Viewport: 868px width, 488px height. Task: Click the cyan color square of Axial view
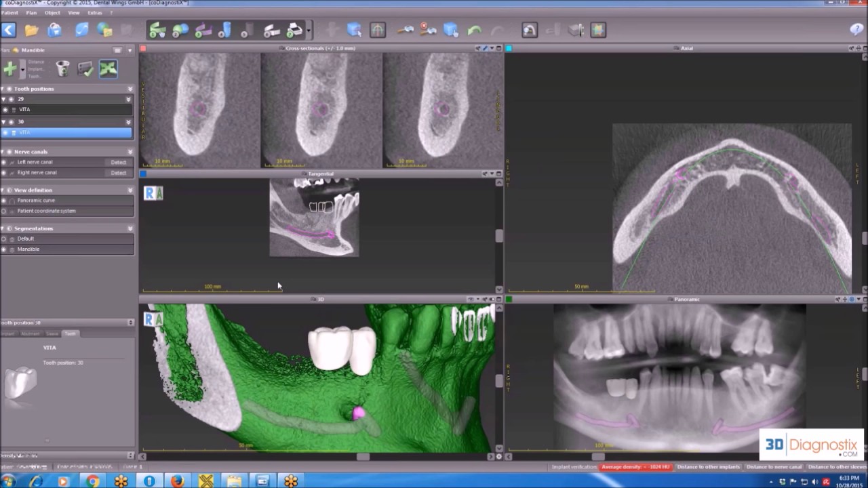click(x=509, y=49)
